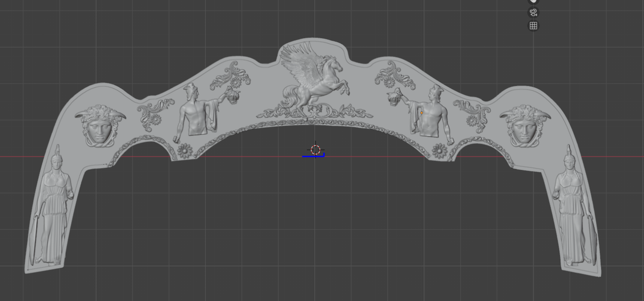Click the blue L-shaped object near cursor
Screen dimensions: 644x301
coord(313,156)
